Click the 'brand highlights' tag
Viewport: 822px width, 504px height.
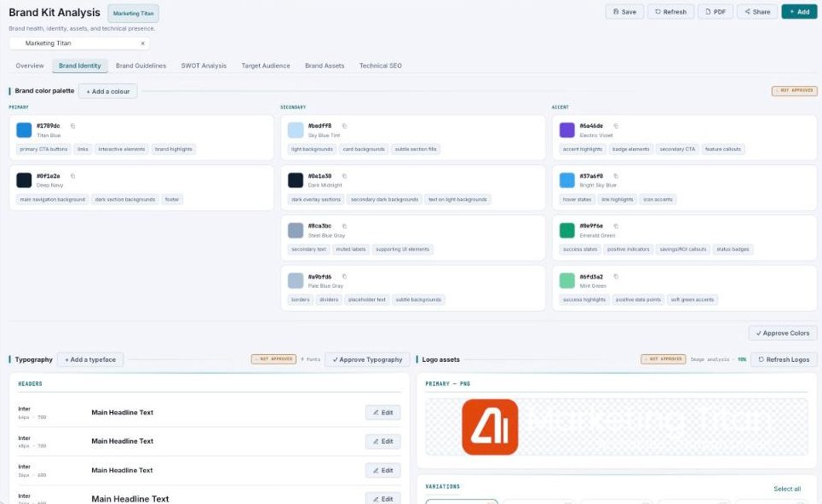(174, 149)
